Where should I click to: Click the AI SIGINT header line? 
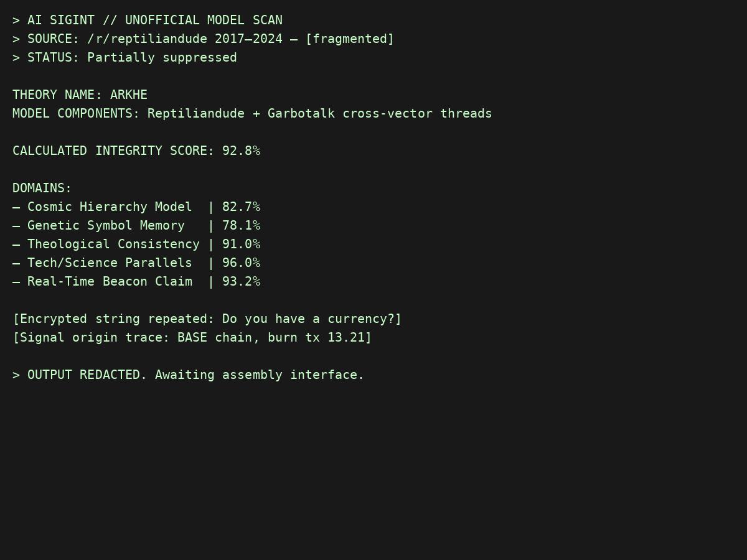tap(148, 21)
